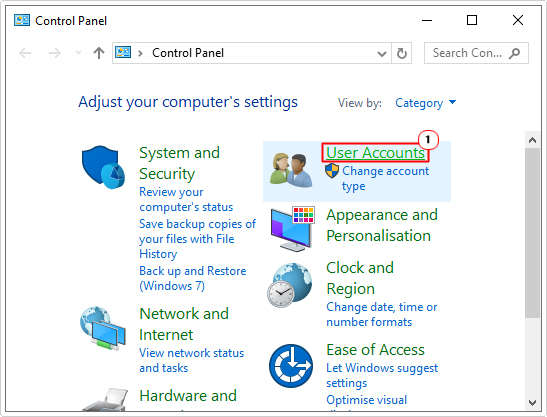This screenshot has width=547, height=417.
Task: Open Appearance and Personalisation
Action: coord(382,225)
